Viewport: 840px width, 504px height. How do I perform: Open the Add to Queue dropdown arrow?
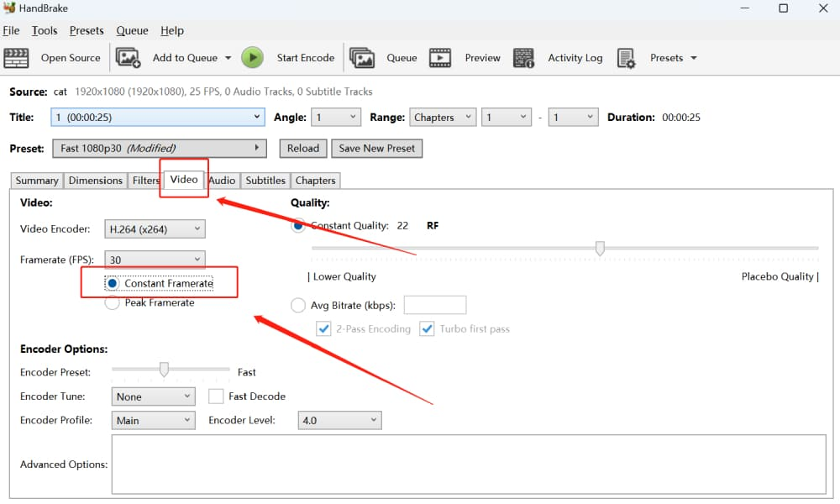(x=228, y=58)
